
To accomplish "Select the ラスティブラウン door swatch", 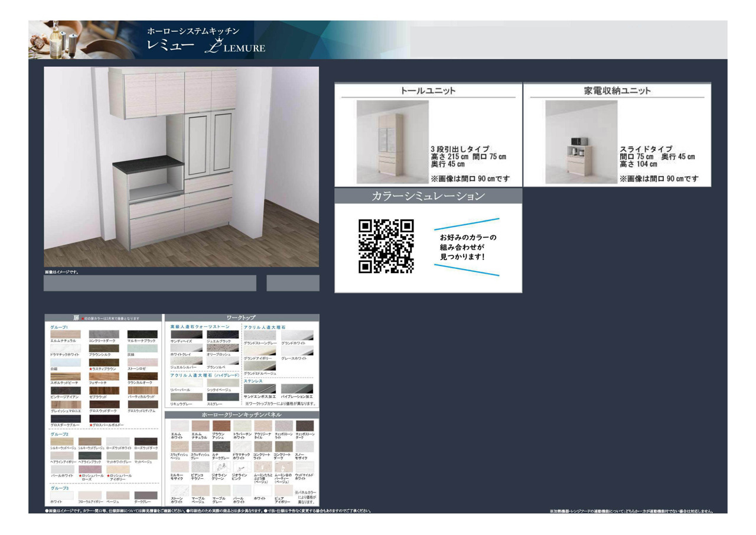I will pyautogui.click(x=104, y=362).
